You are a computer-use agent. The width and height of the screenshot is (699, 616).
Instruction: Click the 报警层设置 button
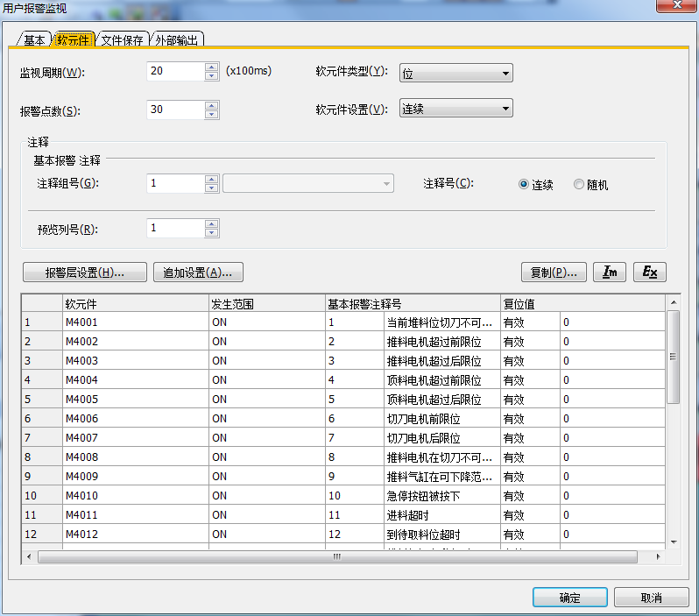84,273
